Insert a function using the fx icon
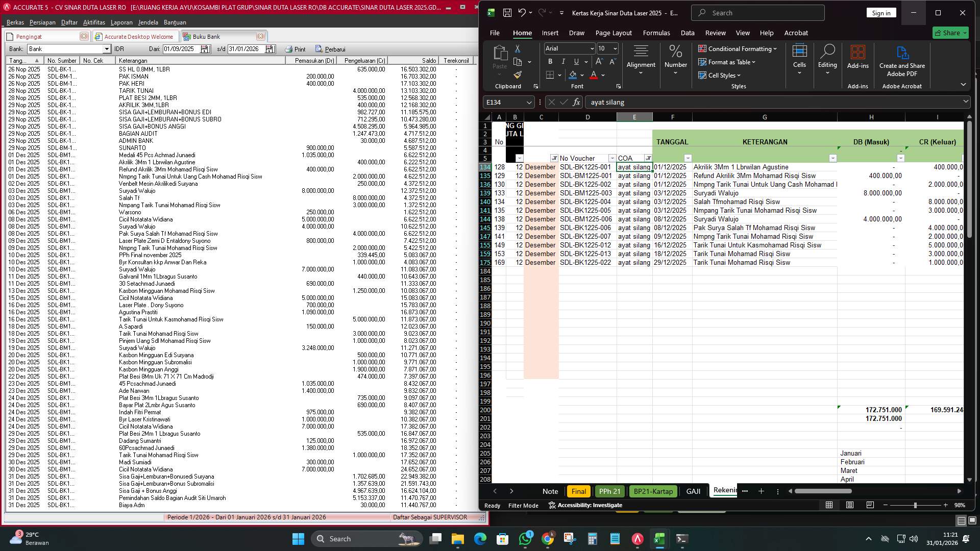This screenshot has width=980, height=551. click(x=576, y=102)
